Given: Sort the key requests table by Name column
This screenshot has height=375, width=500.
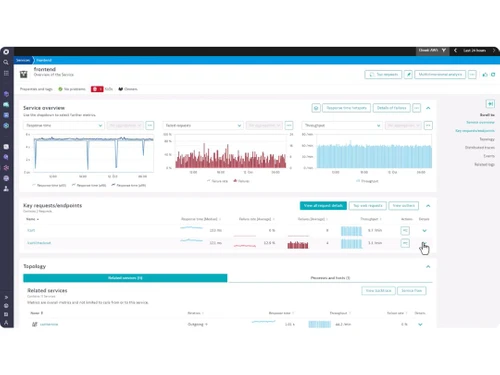Looking at the screenshot, I should [32, 219].
